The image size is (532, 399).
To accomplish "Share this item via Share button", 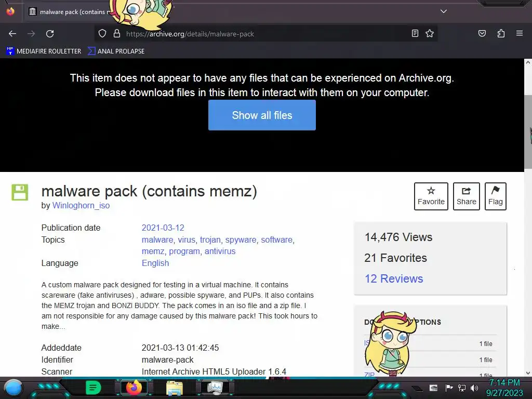I will click(x=466, y=196).
